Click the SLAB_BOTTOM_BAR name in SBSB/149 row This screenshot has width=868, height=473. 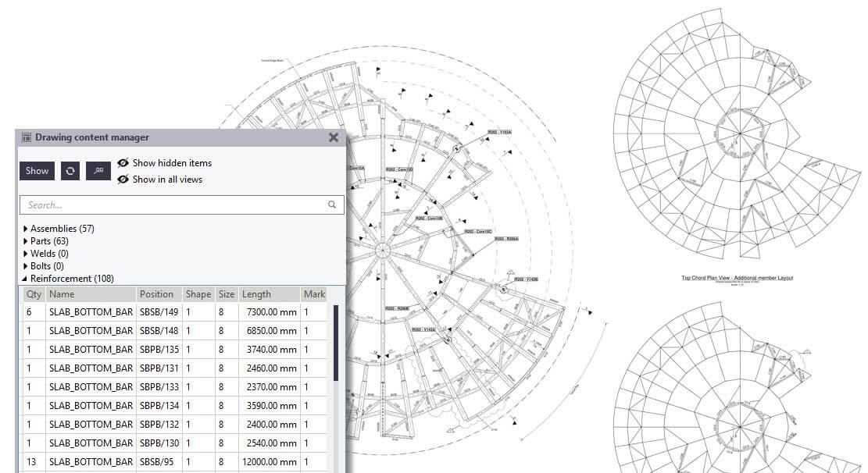coord(91,312)
